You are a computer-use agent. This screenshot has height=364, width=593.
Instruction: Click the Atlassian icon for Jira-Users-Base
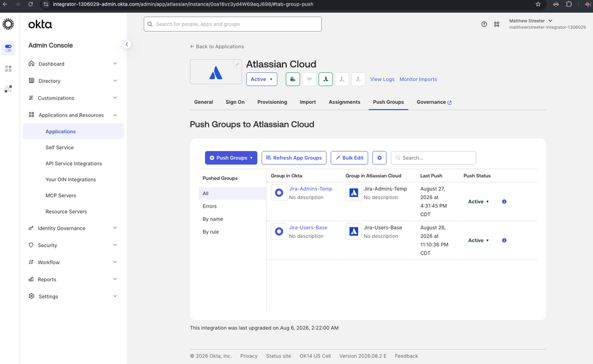[354, 231]
